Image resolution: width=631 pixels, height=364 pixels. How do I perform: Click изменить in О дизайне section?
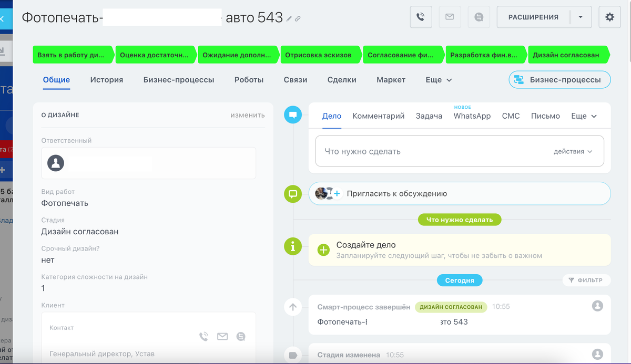tap(248, 115)
